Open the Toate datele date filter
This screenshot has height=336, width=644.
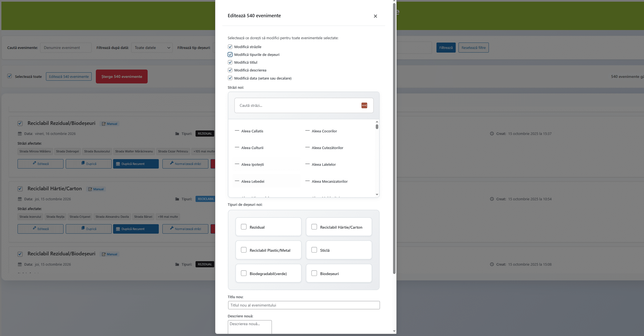click(152, 48)
